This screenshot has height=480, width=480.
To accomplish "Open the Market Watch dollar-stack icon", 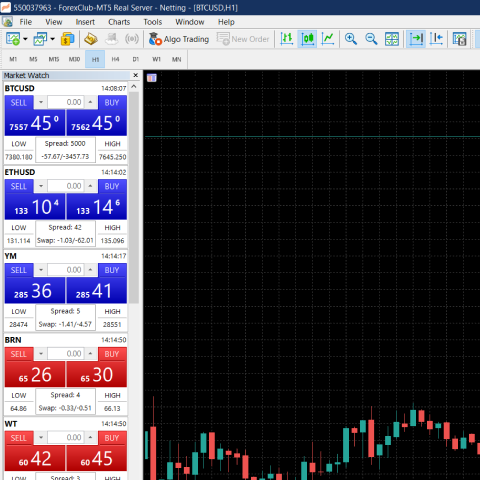I will click(x=68, y=39).
